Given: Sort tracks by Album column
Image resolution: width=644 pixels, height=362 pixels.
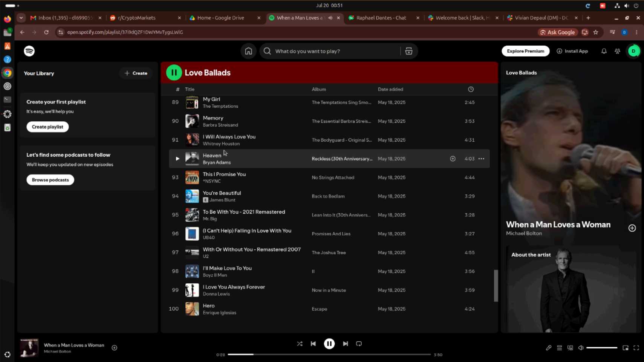Looking at the screenshot, I should pos(319,89).
